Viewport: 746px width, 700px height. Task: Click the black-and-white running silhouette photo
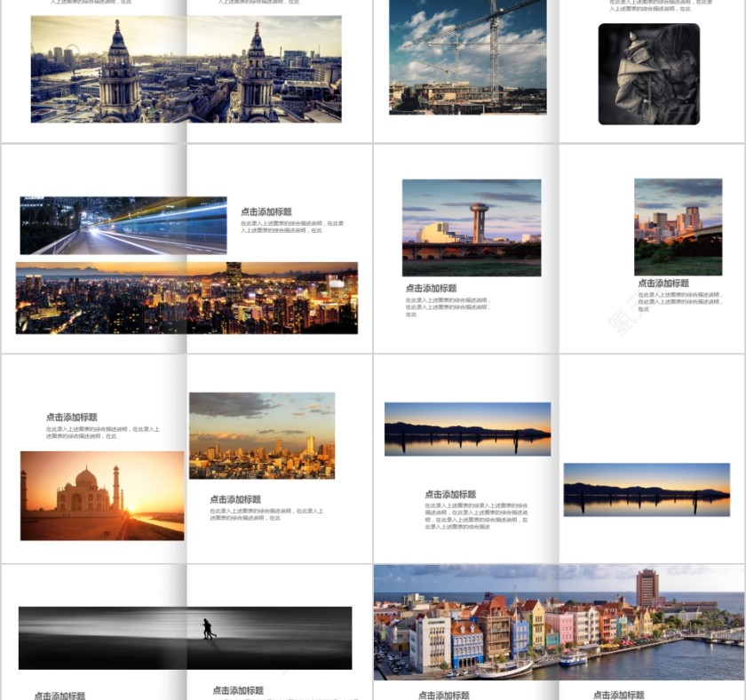coord(185,638)
